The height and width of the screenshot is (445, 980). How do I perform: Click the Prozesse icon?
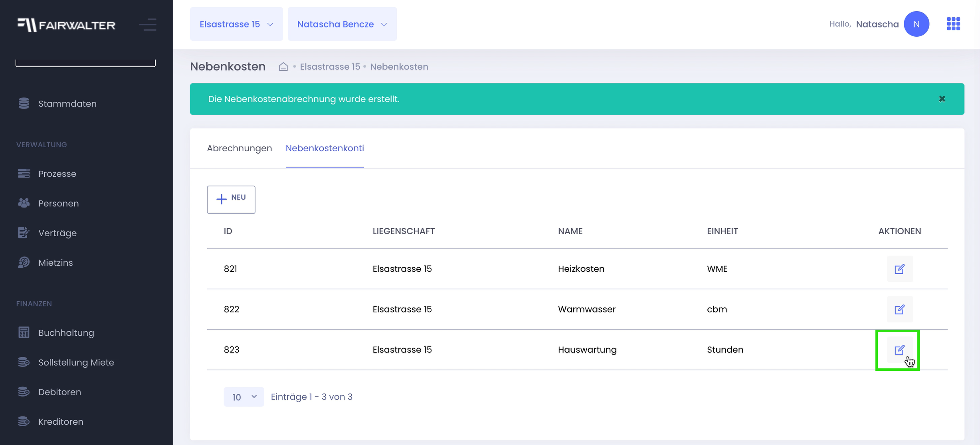click(x=24, y=173)
